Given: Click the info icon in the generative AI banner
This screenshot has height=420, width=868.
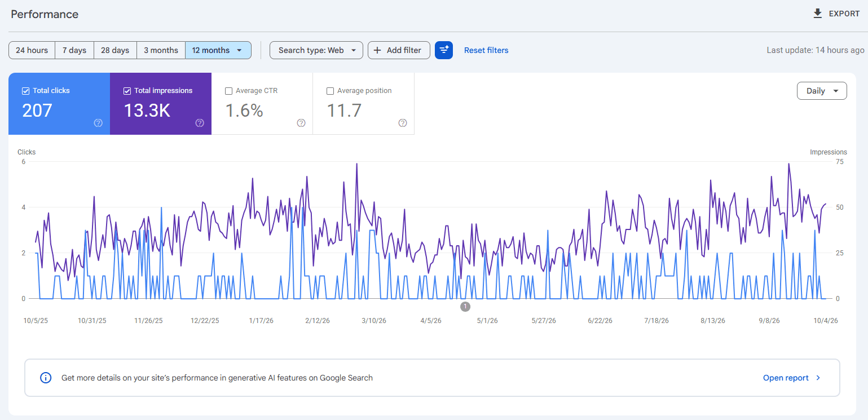Looking at the screenshot, I should 46,378.
